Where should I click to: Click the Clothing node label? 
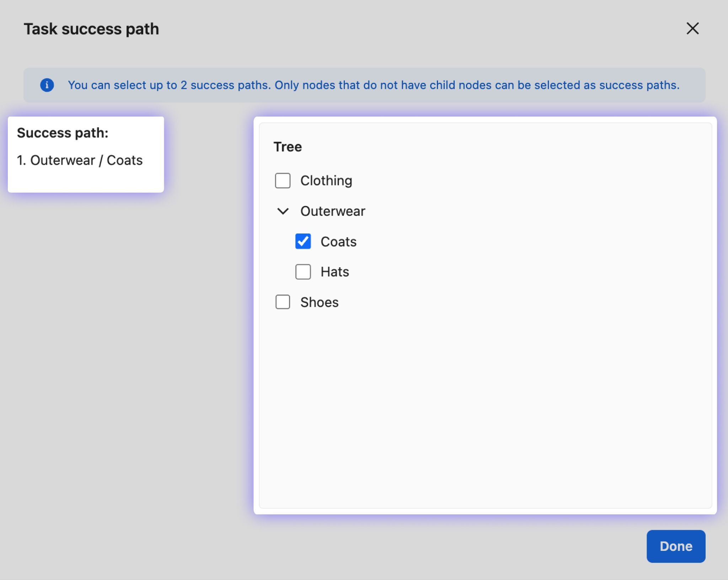pos(326,181)
